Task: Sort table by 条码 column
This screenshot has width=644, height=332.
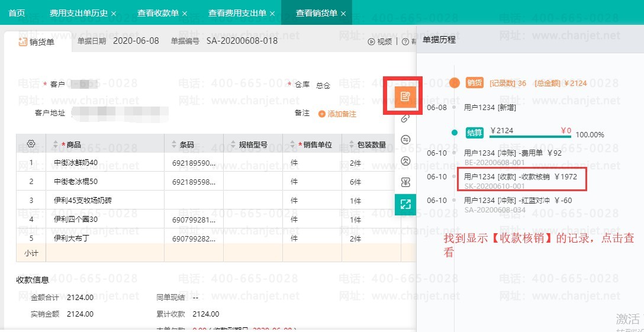Action: click(174, 145)
